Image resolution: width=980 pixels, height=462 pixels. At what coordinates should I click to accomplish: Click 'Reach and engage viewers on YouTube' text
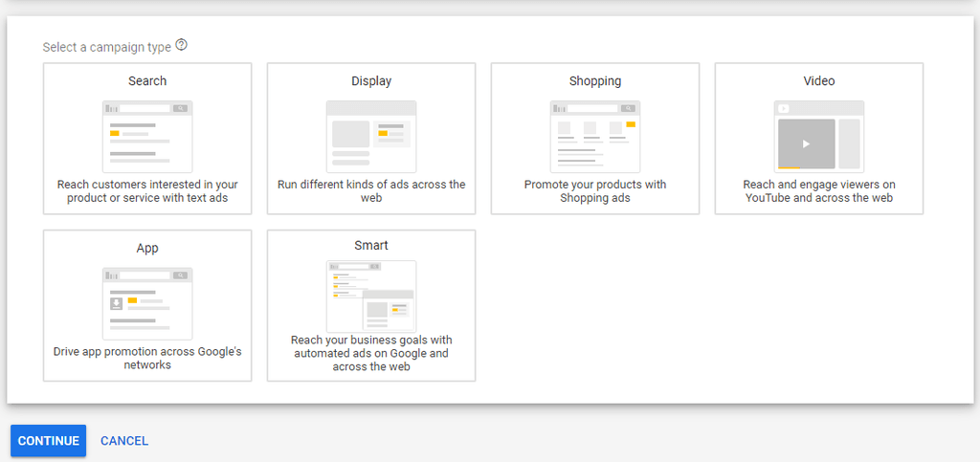(819, 191)
